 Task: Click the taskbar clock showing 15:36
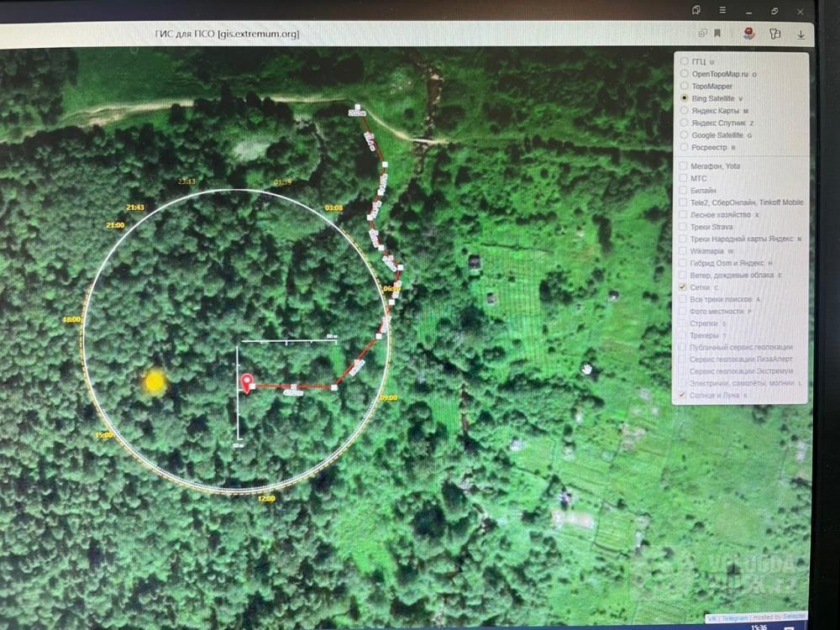(x=759, y=627)
